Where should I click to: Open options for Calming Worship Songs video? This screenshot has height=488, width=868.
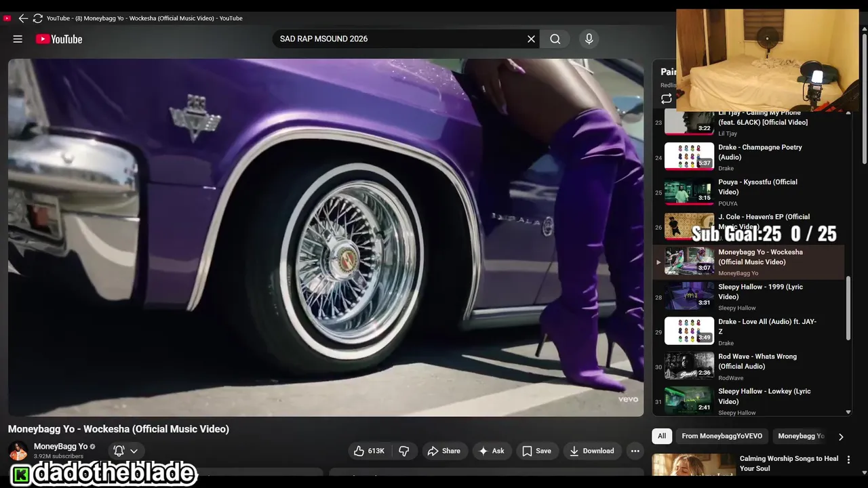[x=848, y=460]
